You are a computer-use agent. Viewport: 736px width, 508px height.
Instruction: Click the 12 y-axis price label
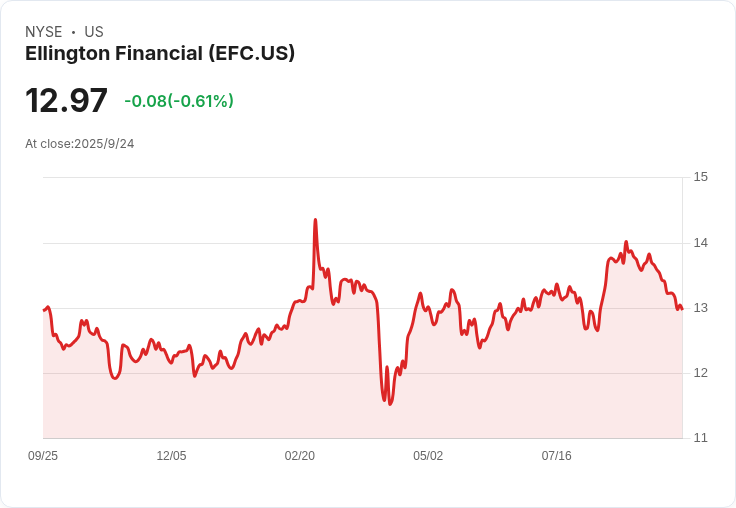coord(700,373)
